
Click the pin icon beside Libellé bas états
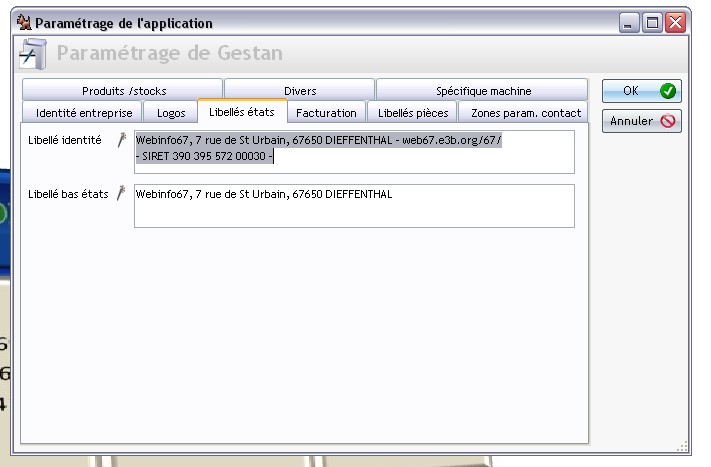point(122,194)
